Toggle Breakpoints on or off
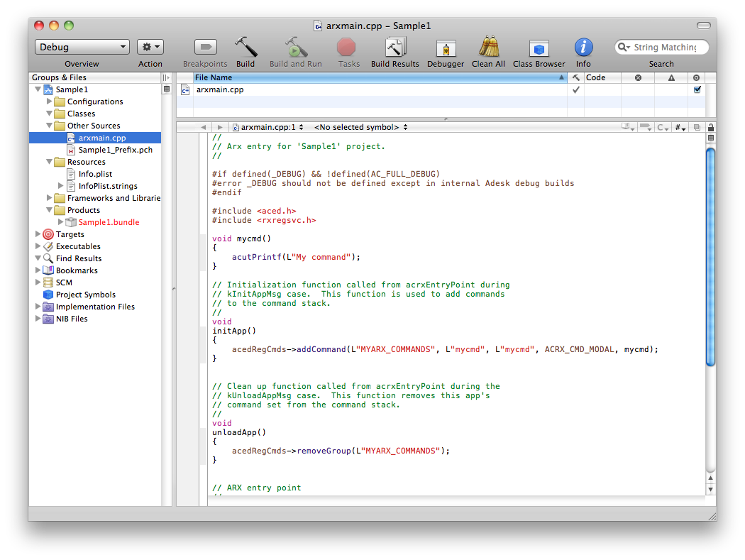The height and width of the screenshot is (560, 745). 205,46
